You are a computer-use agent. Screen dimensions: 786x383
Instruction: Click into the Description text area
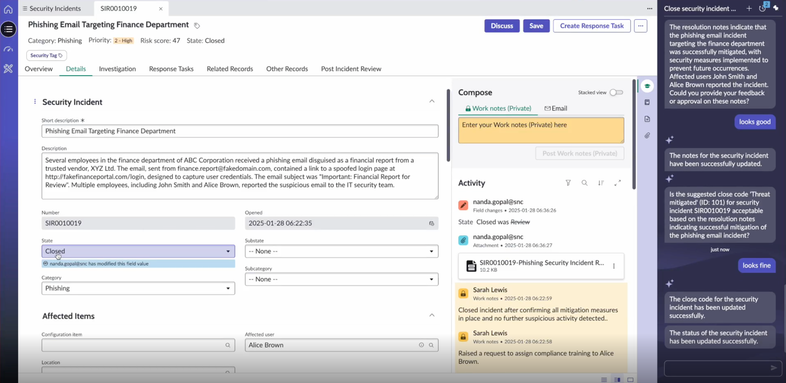tap(240, 176)
